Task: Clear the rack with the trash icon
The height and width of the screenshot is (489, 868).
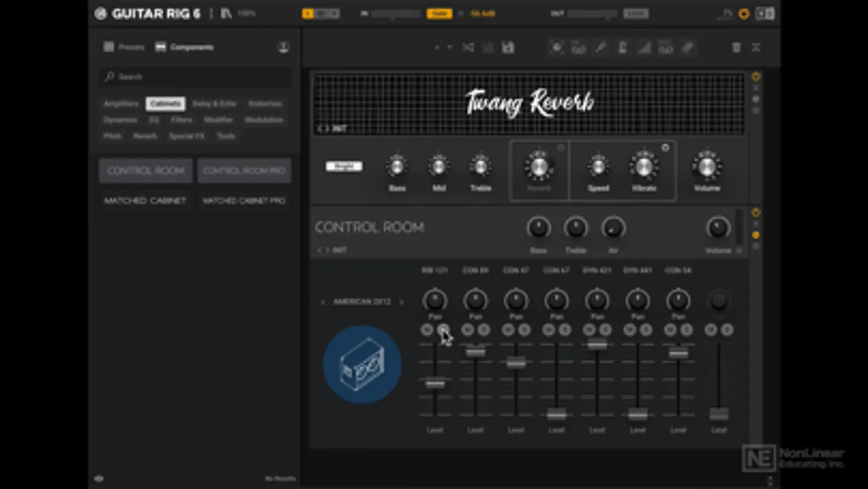Action: click(737, 48)
